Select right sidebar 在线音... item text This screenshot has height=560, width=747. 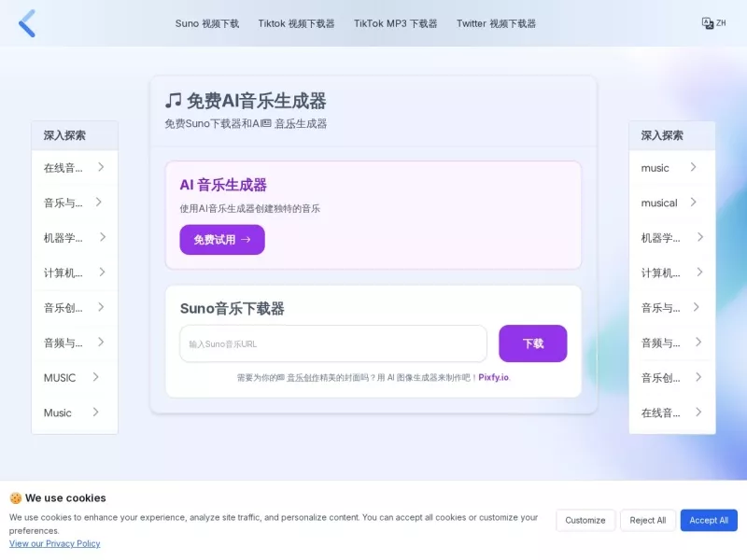coord(660,413)
